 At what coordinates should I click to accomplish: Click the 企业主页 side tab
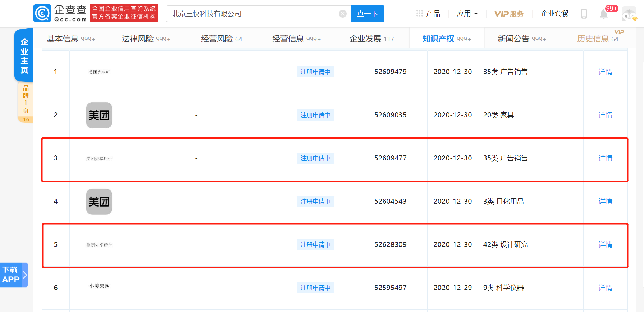pyautogui.click(x=24, y=56)
